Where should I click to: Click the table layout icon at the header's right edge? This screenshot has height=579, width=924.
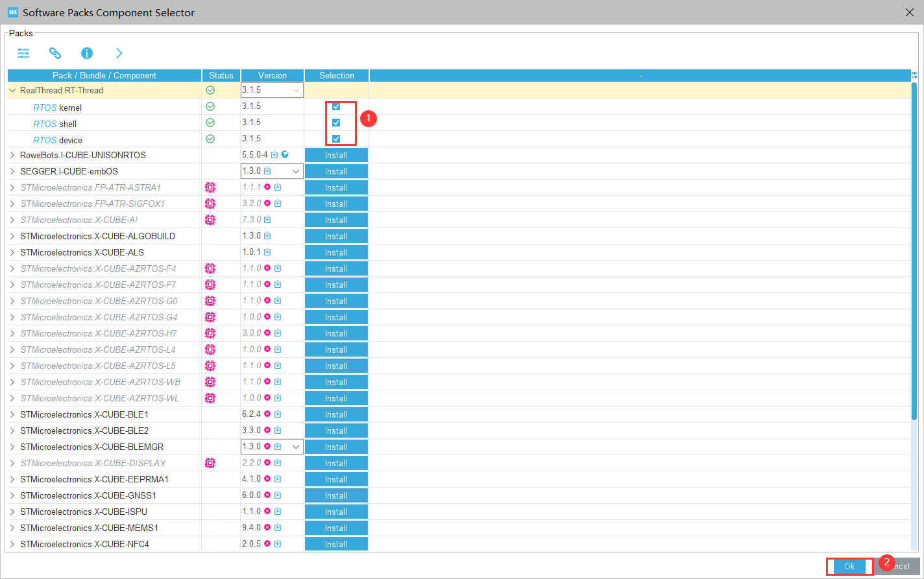click(914, 75)
